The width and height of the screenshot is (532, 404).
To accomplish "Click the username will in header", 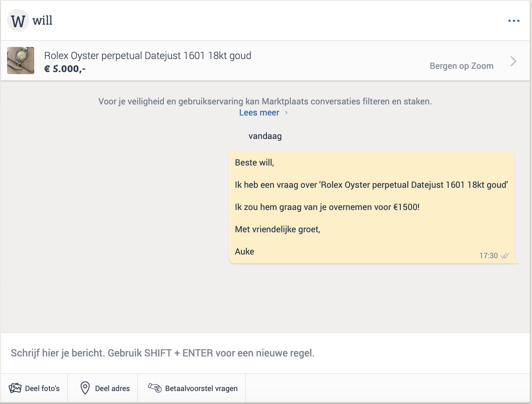I will tap(42, 21).
